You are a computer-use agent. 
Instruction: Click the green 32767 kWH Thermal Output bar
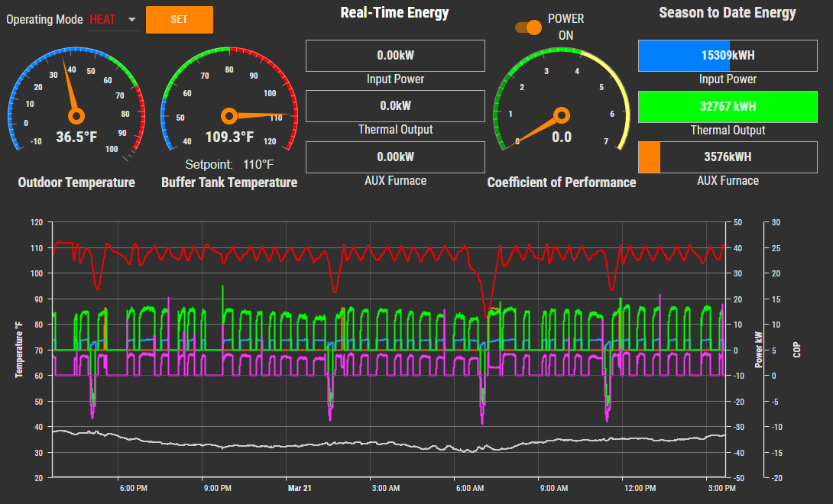(727, 106)
